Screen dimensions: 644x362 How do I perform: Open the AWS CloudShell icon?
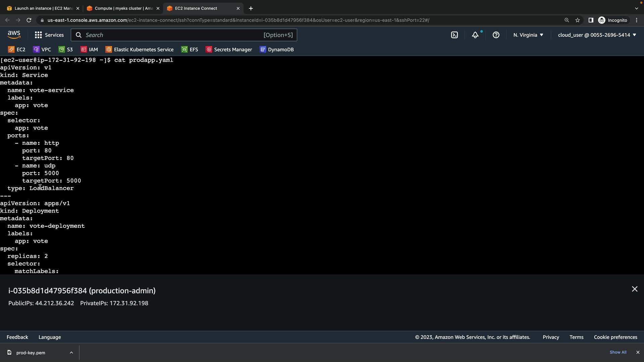(x=454, y=35)
